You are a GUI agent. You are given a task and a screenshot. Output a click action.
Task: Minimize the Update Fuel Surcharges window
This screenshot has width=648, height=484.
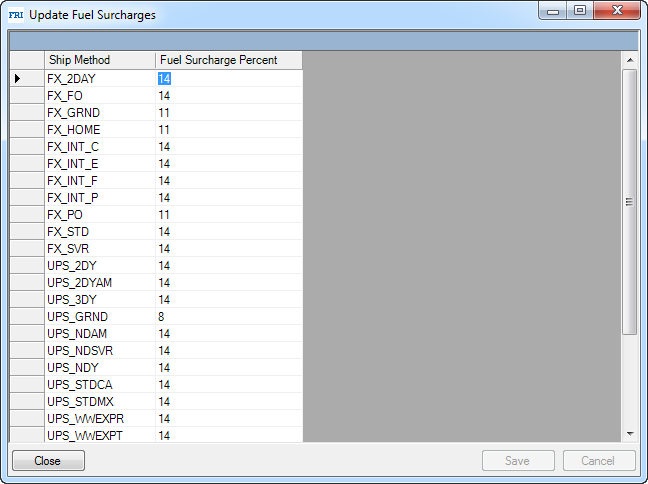553,11
